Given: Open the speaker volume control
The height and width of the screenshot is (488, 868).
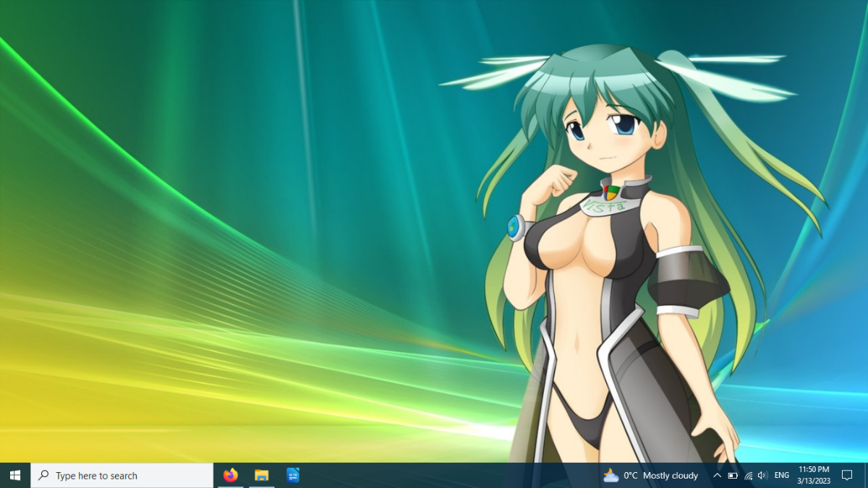Looking at the screenshot, I should pyautogui.click(x=762, y=476).
